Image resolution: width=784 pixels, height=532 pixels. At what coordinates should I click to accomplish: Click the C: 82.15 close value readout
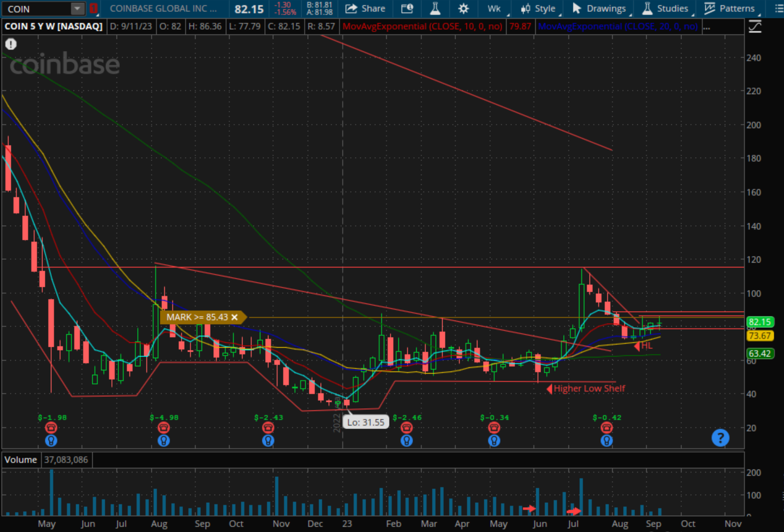pyautogui.click(x=283, y=26)
